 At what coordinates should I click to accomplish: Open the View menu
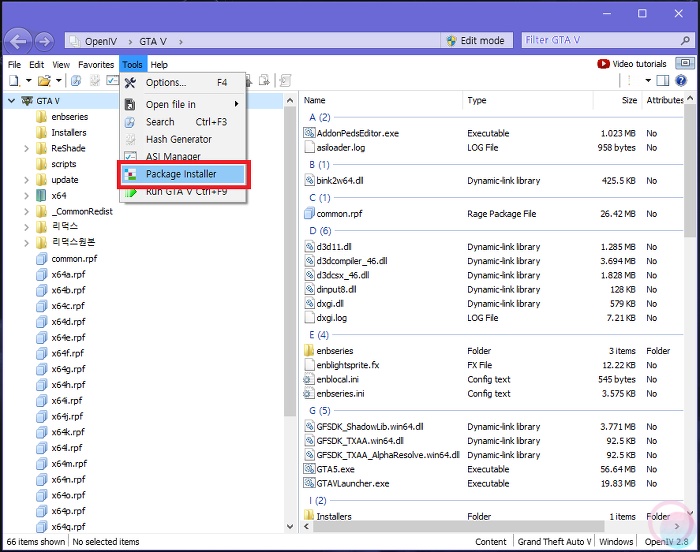click(61, 65)
